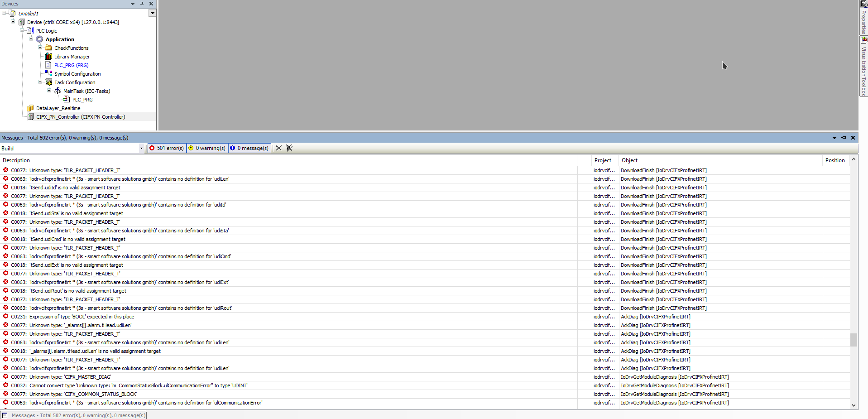Clear all messages with the crossed X icon
The height and width of the screenshot is (419, 868).
(289, 148)
